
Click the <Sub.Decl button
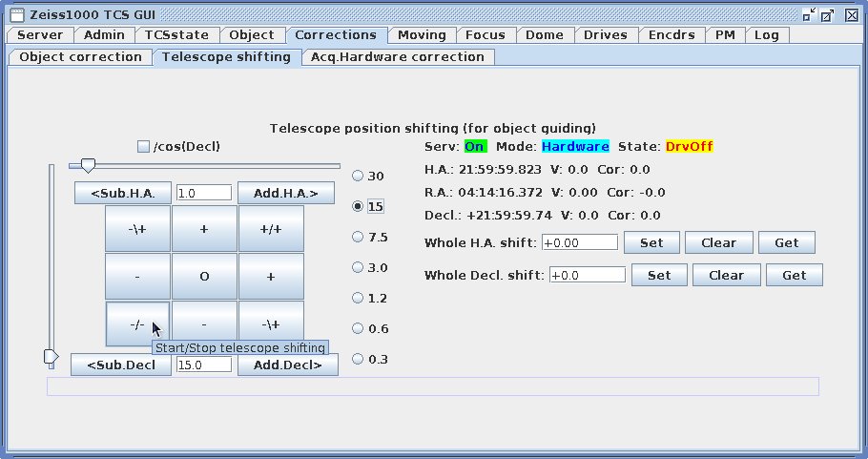coord(121,365)
